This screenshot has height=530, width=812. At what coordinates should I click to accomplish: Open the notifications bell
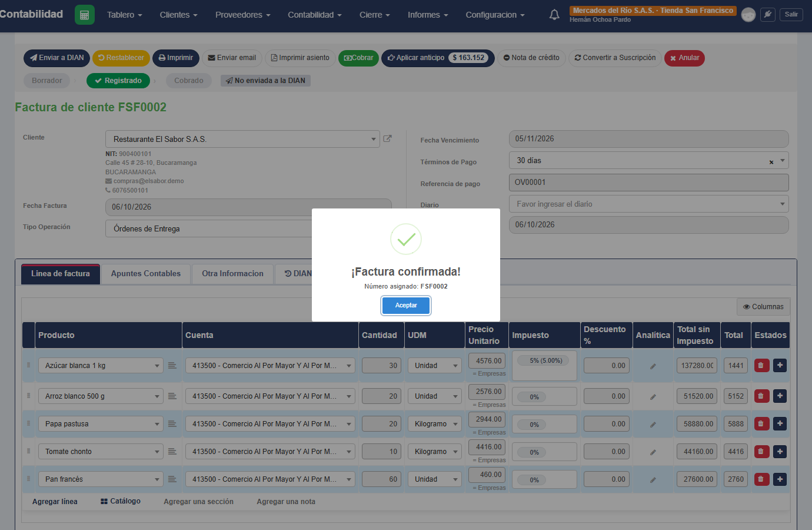554,15
